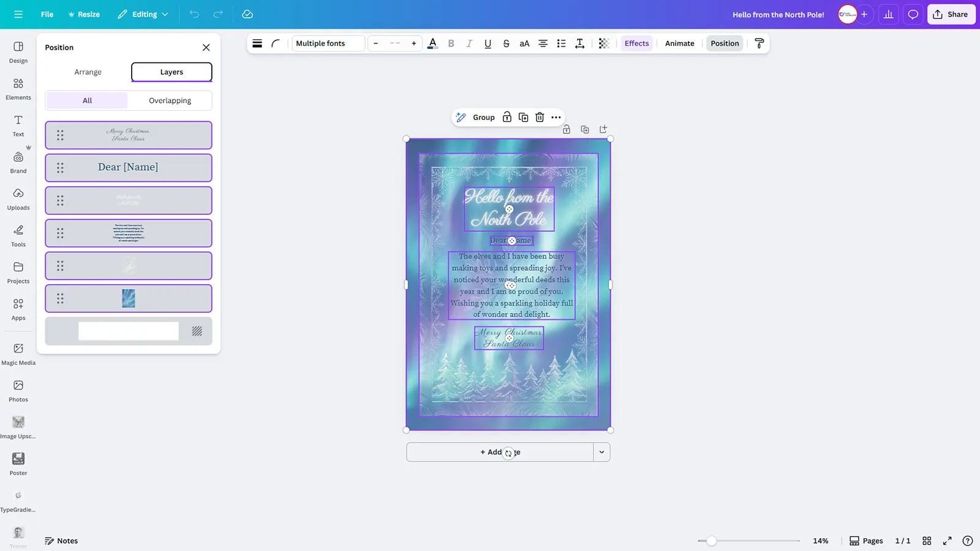This screenshot has height=551, width=980.
Task: Delete selection with the trash icon
Action: pyautogui.click(x=540, y=118)
